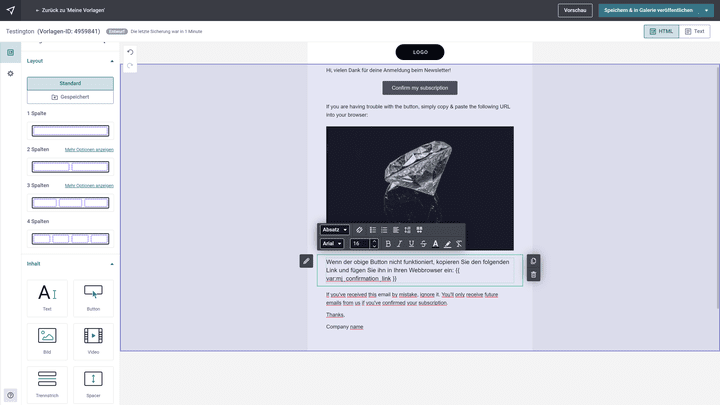The image size is (720, 405).
Task: Switch to the HTML tab
Action: [661, 31]
